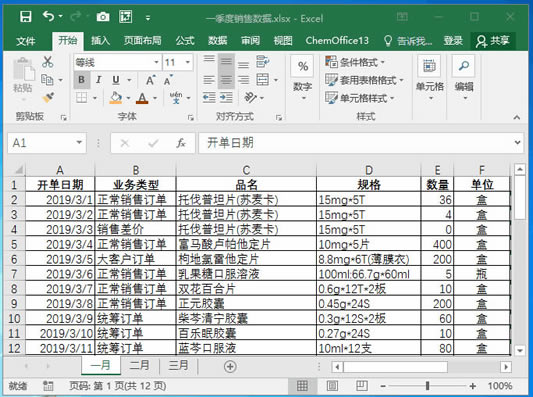Click Align Right icon

(243, 80)
